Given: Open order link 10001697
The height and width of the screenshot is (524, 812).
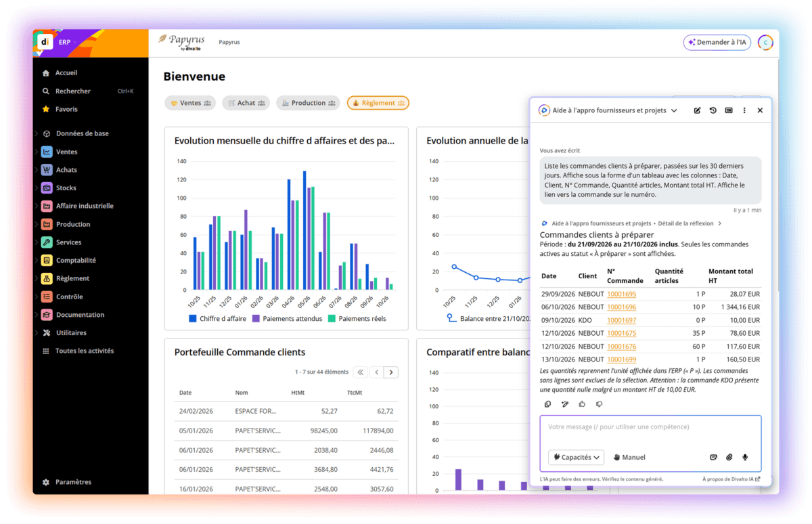Looking at the screenshot, I should click(x=621, y=320).
